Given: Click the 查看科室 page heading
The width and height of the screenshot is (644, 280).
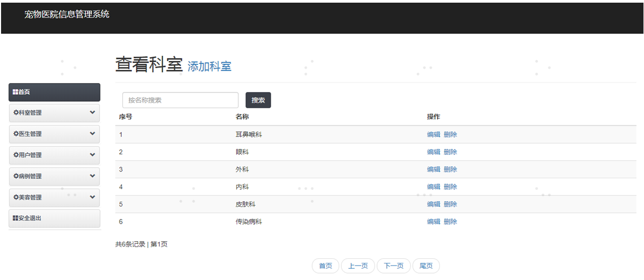Looking at the screenshot, I should tap(149, 64).
